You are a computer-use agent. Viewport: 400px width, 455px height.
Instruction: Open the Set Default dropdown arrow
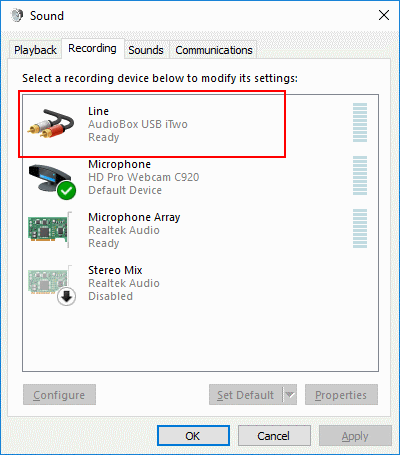(x=290, y=395)
